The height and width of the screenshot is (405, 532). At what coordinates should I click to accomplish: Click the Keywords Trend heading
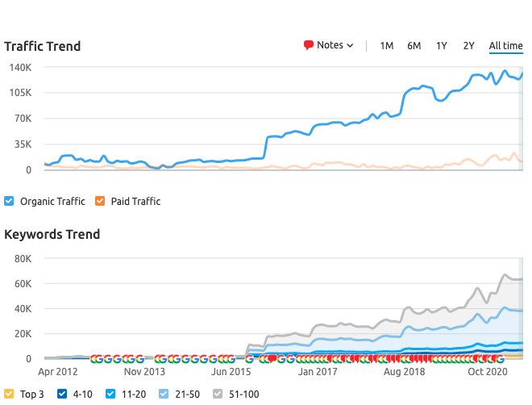click(52, 234)
